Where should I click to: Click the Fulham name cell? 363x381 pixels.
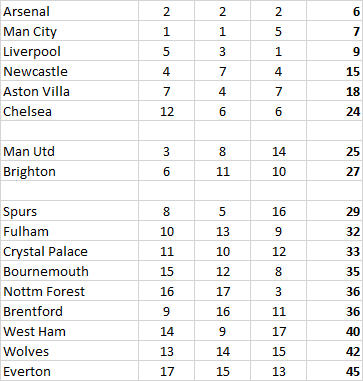click(x=69, y=231)
